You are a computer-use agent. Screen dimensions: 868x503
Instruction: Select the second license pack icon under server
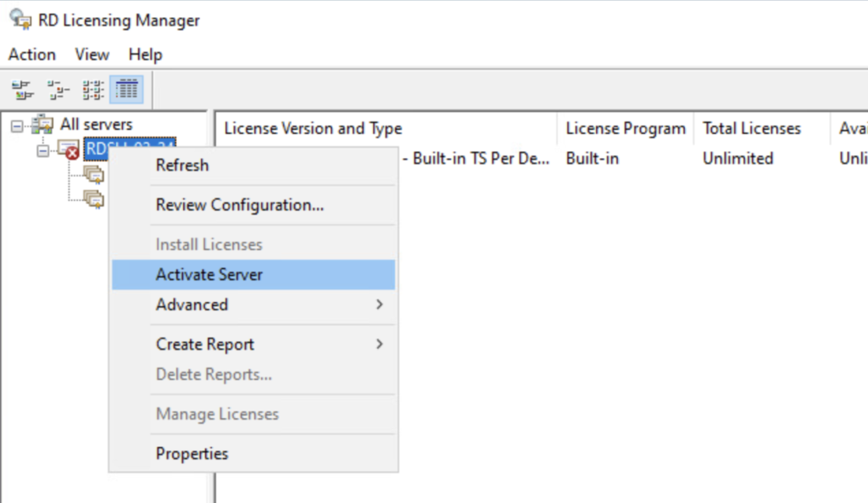click(94, 199)
